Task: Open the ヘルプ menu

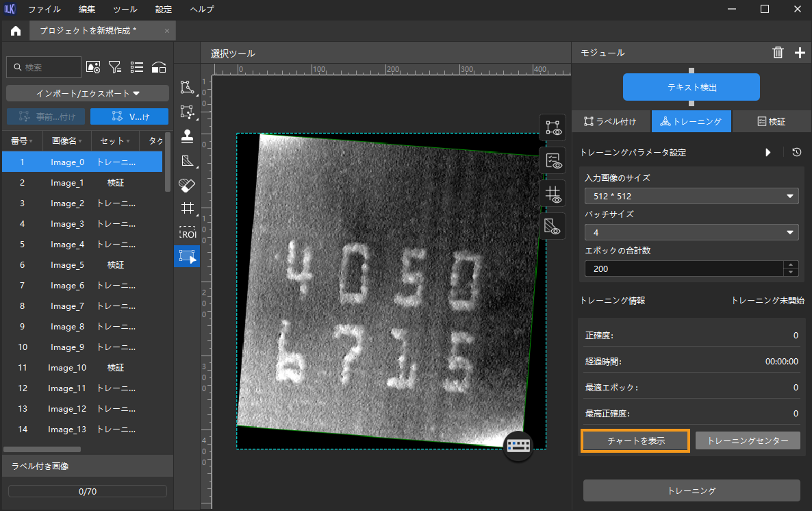Action: [202, 10]
